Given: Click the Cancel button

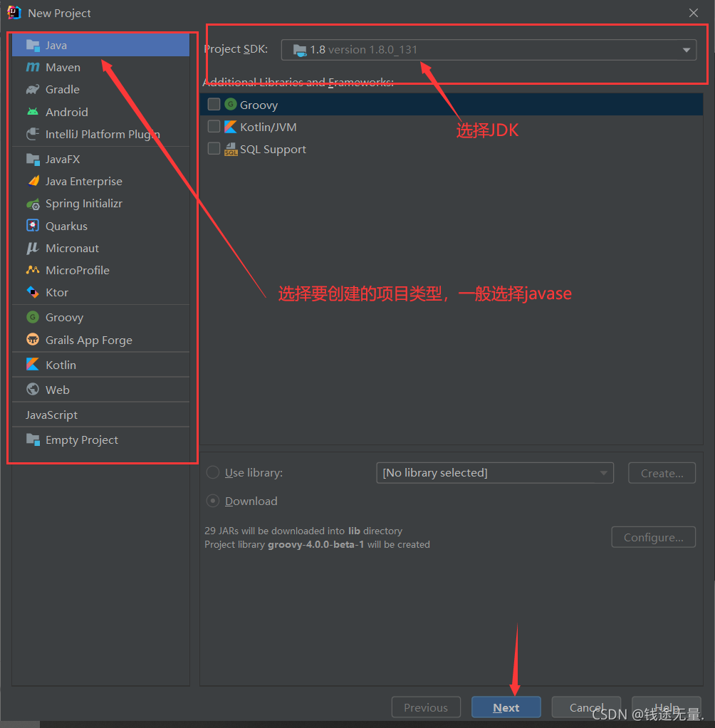Looking at the screenshot, I should click(x=586, y=707).
